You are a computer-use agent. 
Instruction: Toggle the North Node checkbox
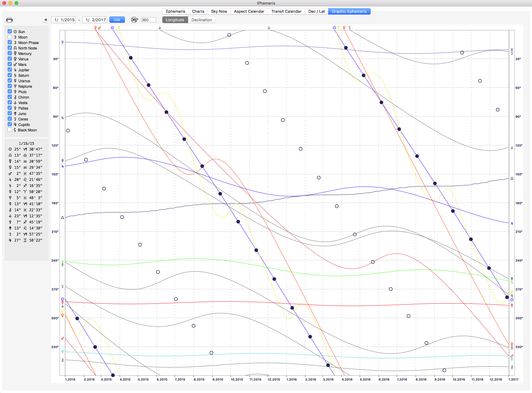(10, 48)
